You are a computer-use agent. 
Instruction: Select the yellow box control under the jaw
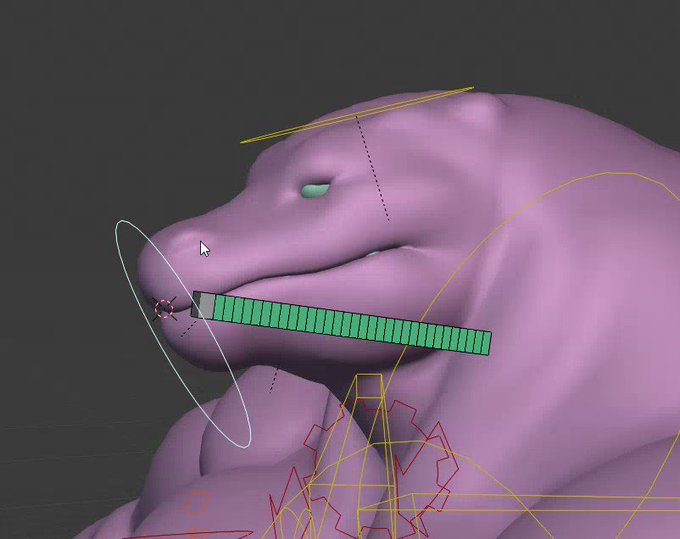click(x=370, y=386)
